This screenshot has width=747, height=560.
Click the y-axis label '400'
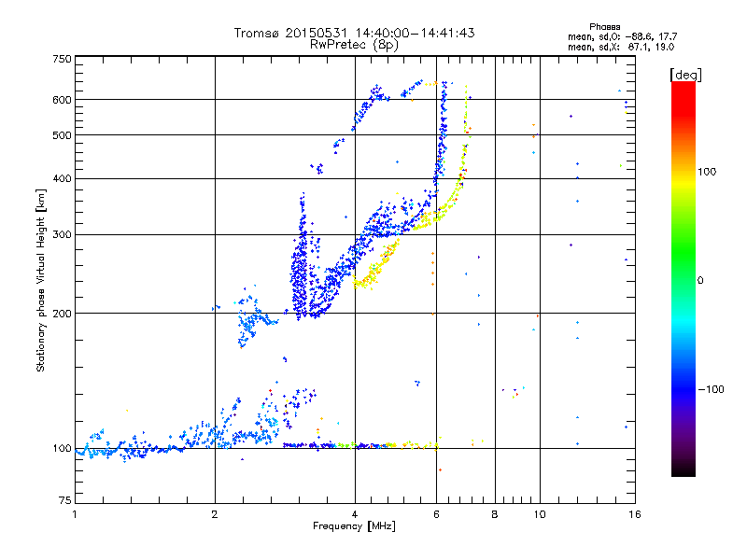pyautogui.click(x=62, y=178)
